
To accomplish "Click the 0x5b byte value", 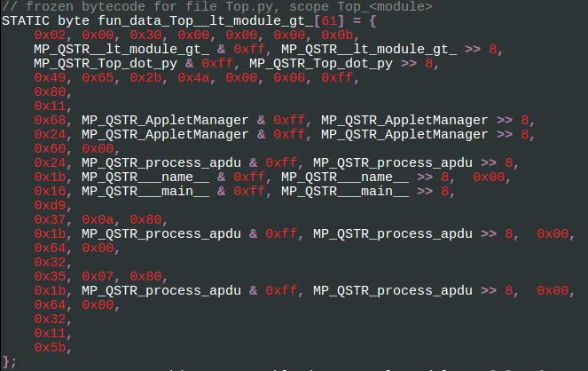I will (x=50, y=348).
